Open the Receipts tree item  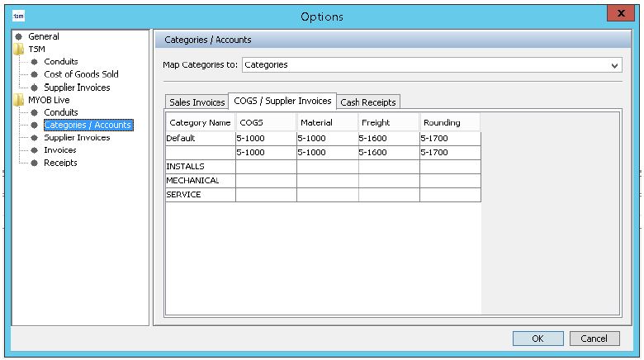tap(60, 163)
